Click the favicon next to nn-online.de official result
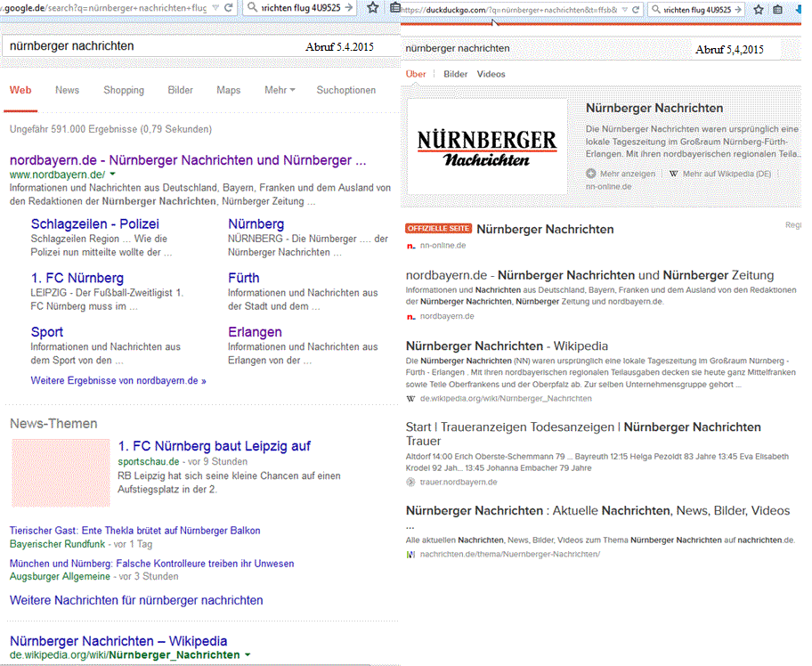The height and width of the screenshot is (666, 812). 411,246
